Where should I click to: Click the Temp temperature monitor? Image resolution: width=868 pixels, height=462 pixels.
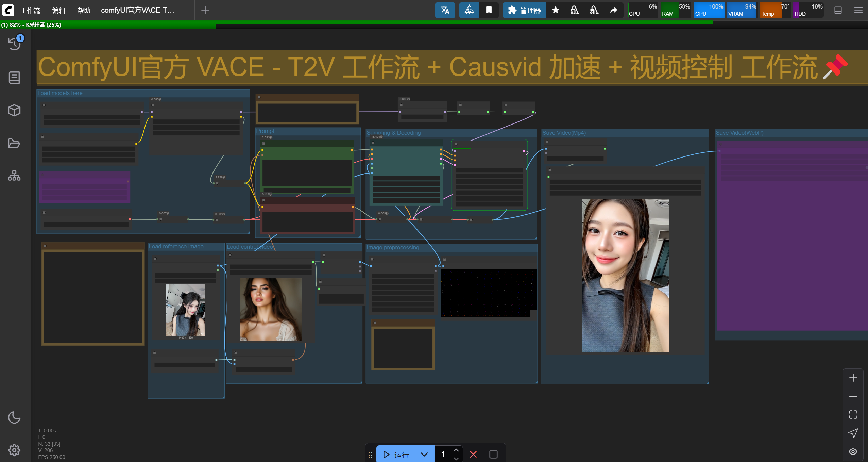[x=775, y=10]
